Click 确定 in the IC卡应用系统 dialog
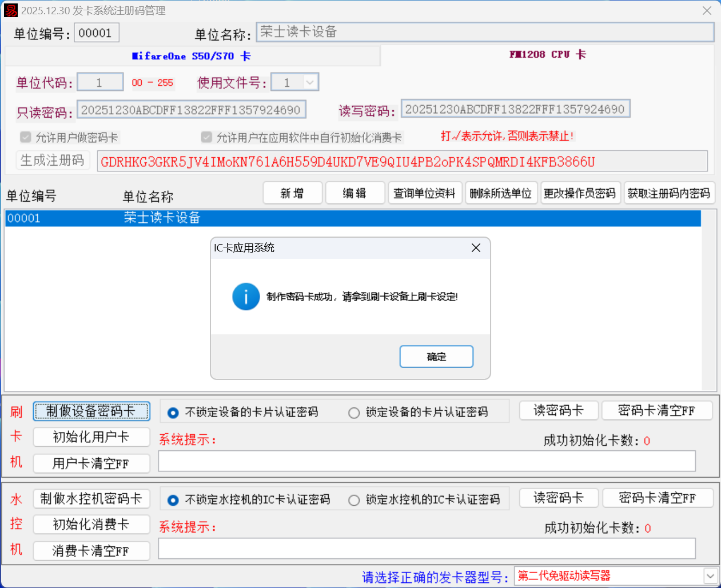The width and height of the screenshot is (721, 588). 436,357
